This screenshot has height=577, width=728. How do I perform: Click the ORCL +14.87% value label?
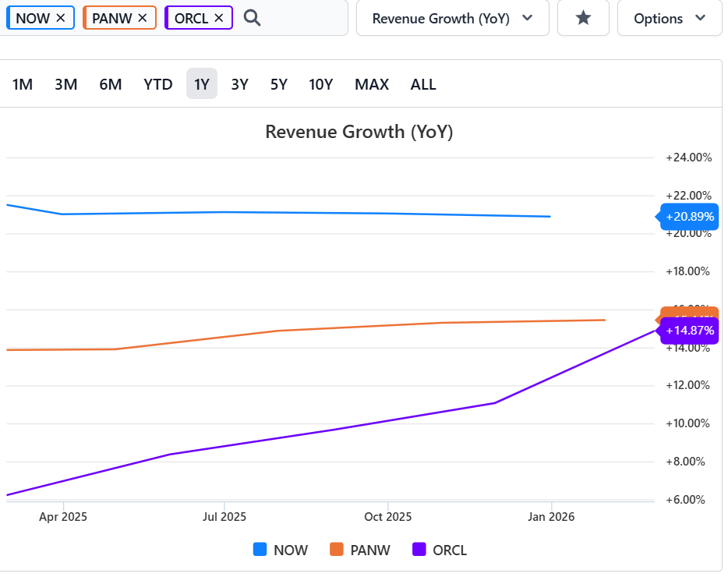[x=689, y=331]
